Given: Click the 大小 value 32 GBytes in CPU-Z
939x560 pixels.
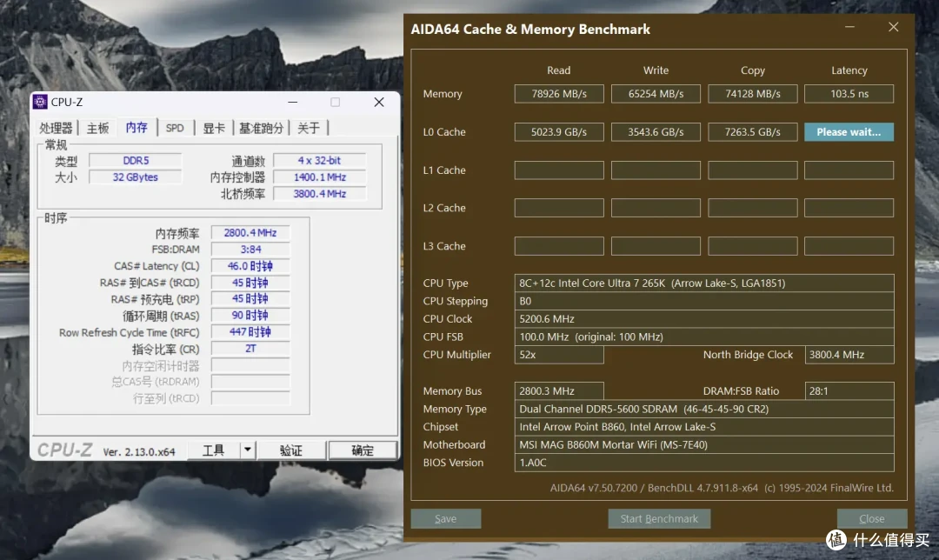Looking at the screenshot, I should [x=136, y=177].
